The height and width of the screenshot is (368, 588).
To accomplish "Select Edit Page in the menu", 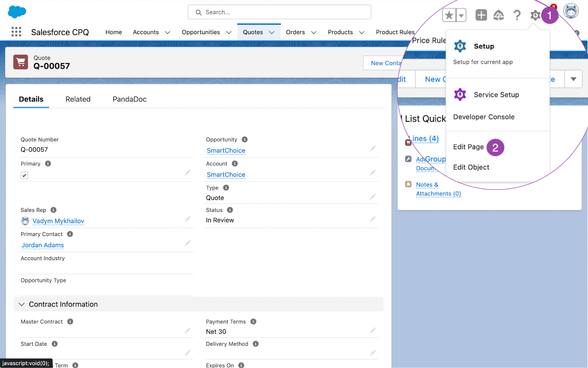I will click(x=468, y=147).
